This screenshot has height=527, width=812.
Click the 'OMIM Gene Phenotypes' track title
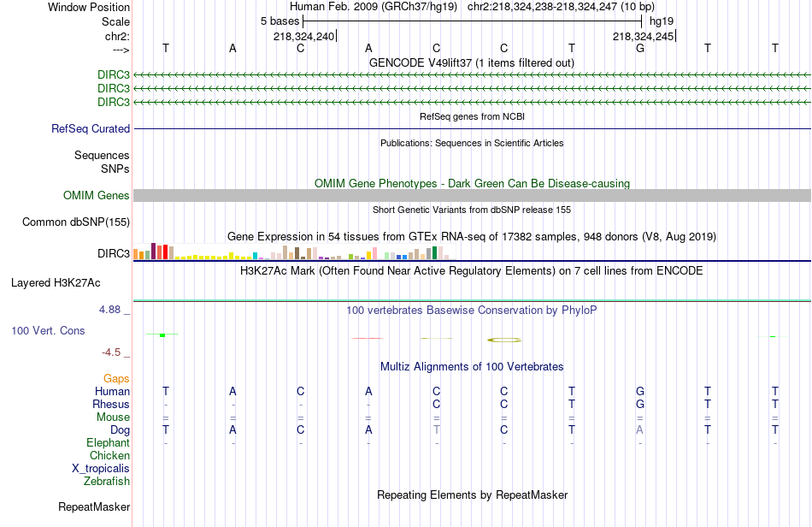coord(472,183)
